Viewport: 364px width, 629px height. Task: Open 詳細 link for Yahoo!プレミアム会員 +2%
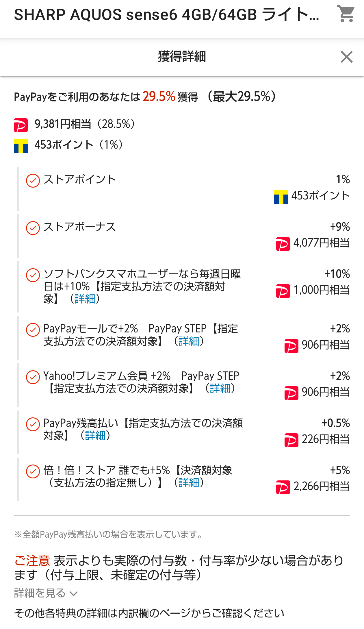220,388
